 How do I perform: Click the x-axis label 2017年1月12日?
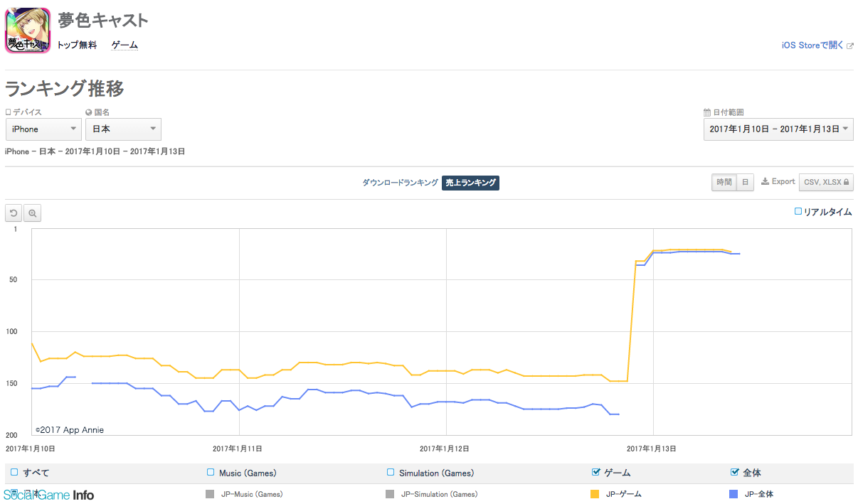point(445,449)
